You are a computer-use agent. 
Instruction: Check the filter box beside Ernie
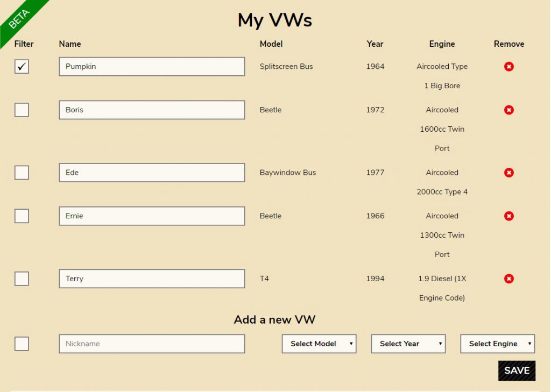pyautogui.click(x=22, y=216)
